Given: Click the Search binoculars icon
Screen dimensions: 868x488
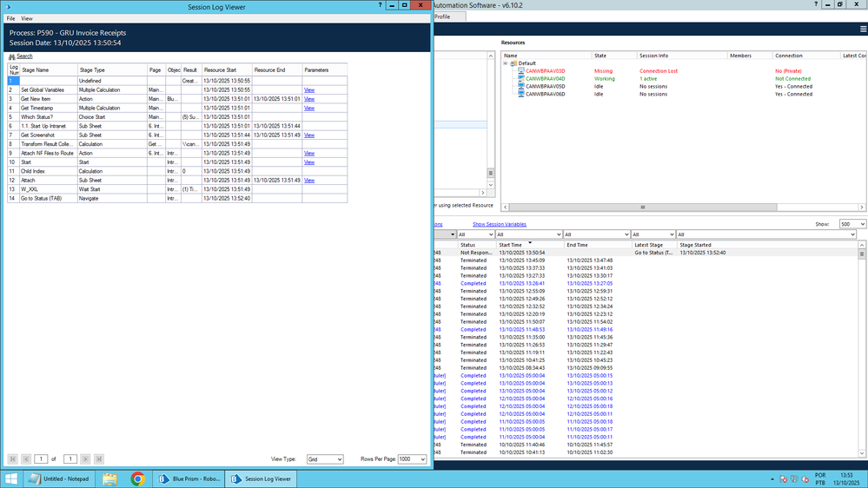Looking at the screenshot, I should coord(12,56).
